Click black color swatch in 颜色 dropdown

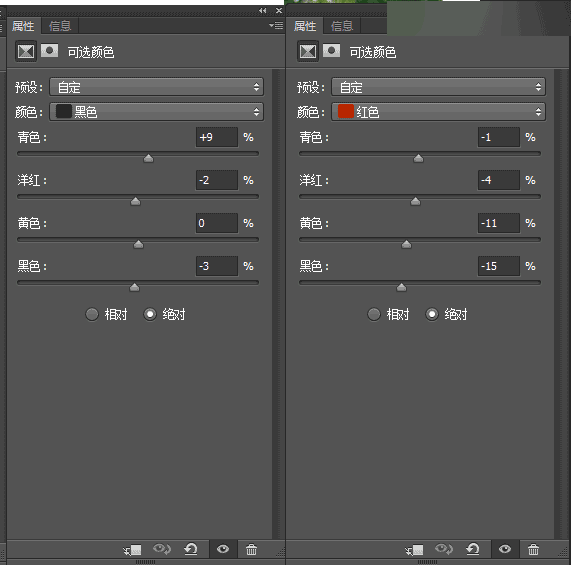[x=64, y=111]
